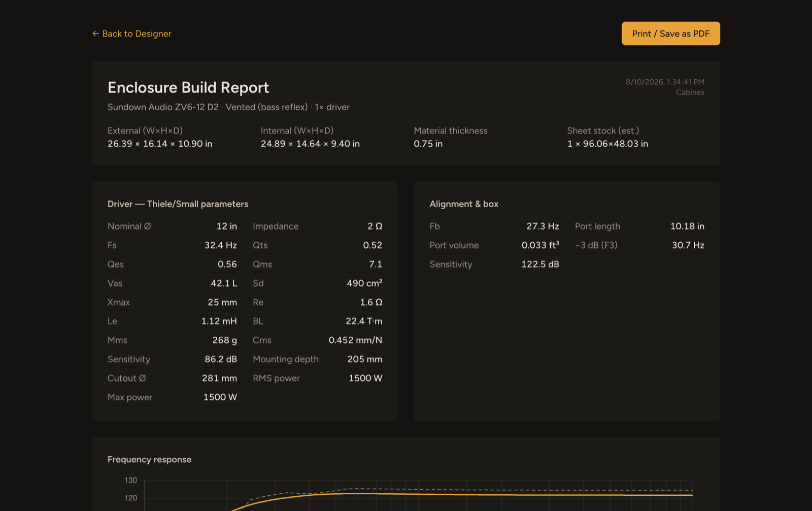Click the report timestamp 8/10/2026, 1:34:41 PM
This screenshot has height=511, width=812.
click(x=665, y=82)
